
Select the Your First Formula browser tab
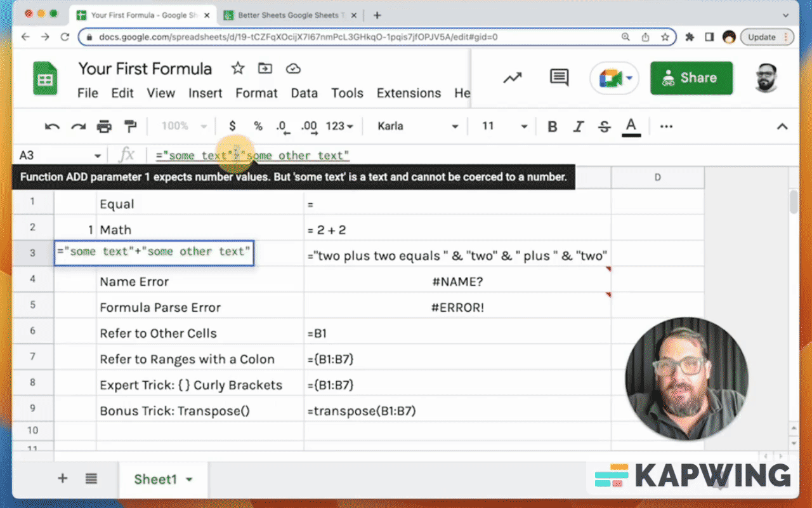(x=143, y=15)
